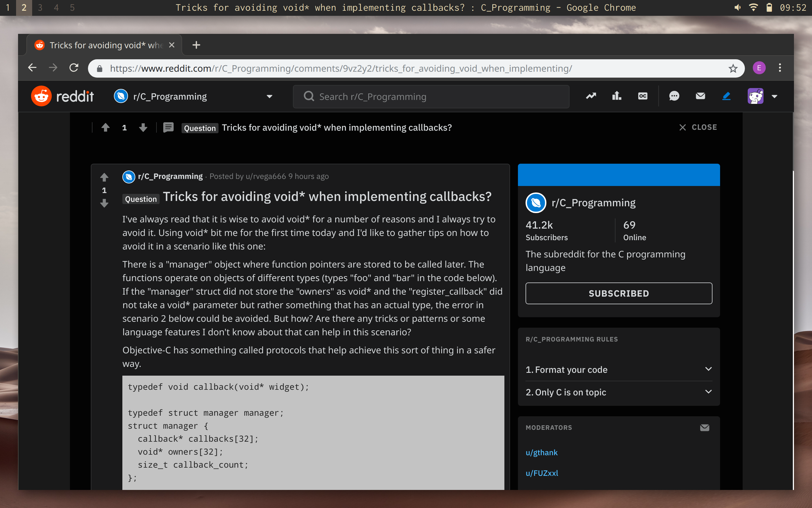
Task: Downvote the post beside its main title
Action: point(104,203)
